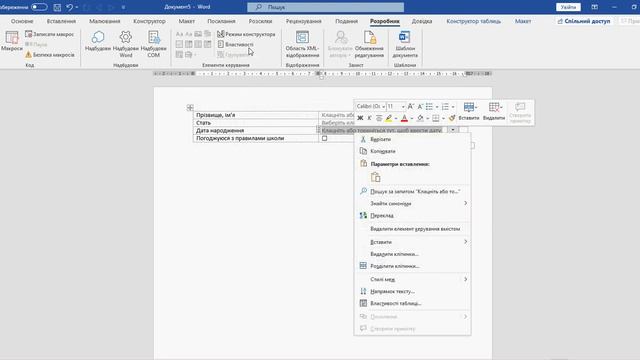Image resolution: width=640 pixels, height=360 pixels.
Task: Open Область XML-відображення pane
Action: click(302, 44)
